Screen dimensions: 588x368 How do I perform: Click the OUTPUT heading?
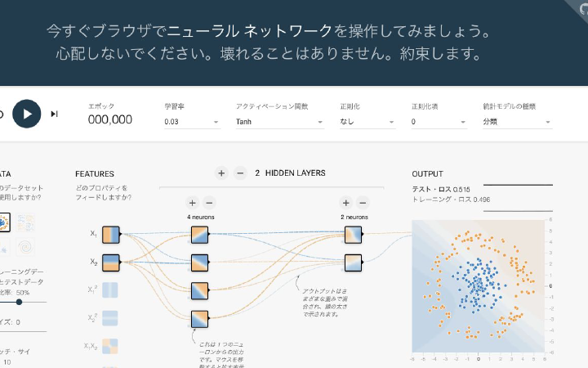(x=427, y=174)
